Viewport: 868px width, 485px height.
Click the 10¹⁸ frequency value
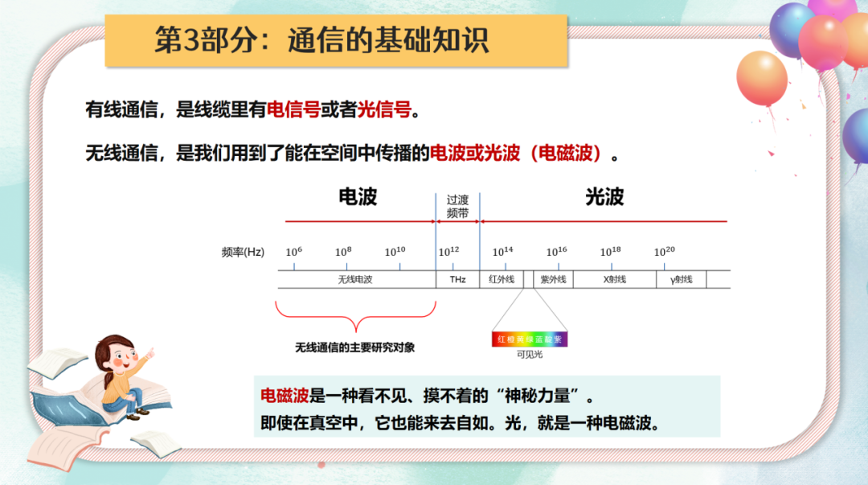611,252
